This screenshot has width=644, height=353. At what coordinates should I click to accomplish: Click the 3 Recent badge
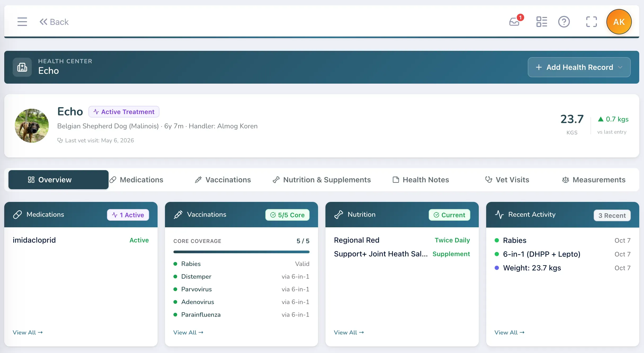(x=612, y=215)
